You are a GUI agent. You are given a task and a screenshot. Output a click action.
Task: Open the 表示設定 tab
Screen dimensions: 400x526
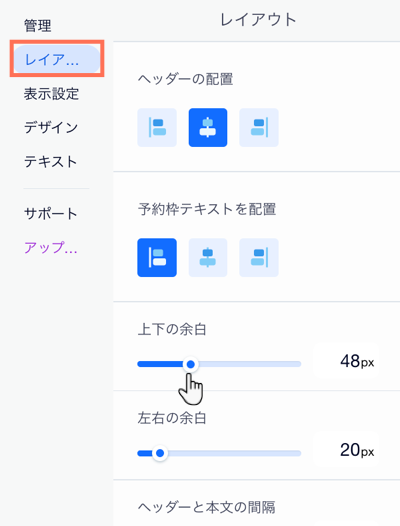(51, 94)
